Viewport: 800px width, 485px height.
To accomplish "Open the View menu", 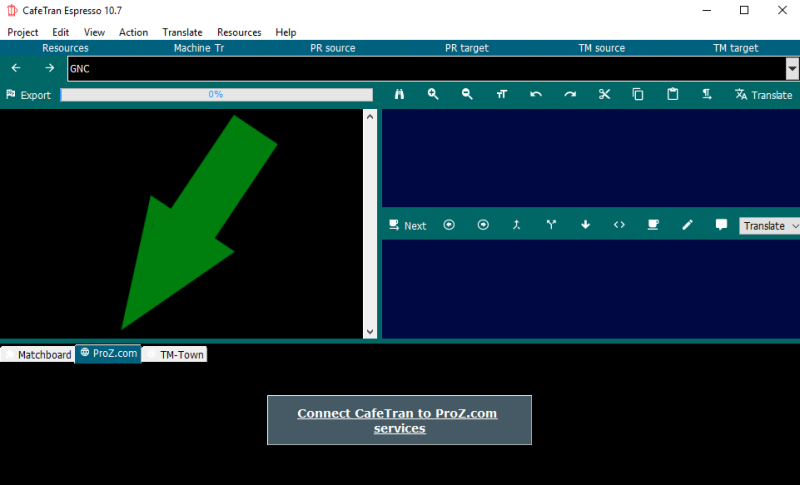I will [x=94, y=32].
